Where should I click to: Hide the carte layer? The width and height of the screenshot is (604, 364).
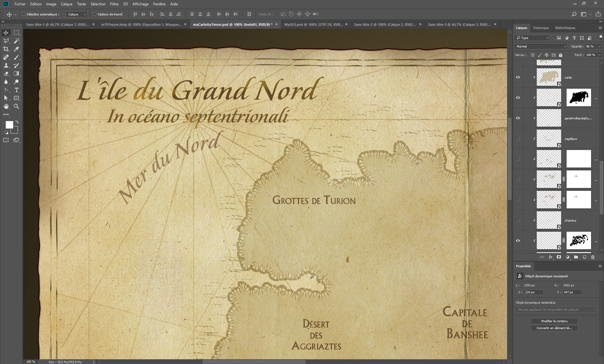point(518,77)
